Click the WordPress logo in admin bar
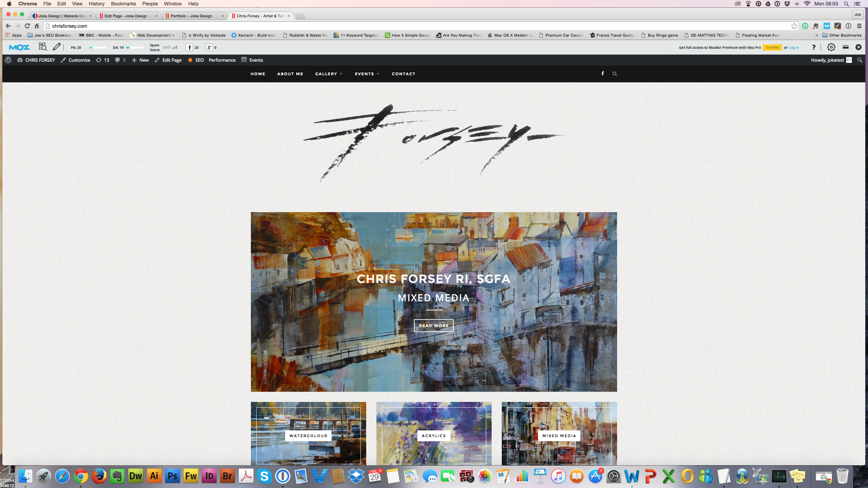 8,60
